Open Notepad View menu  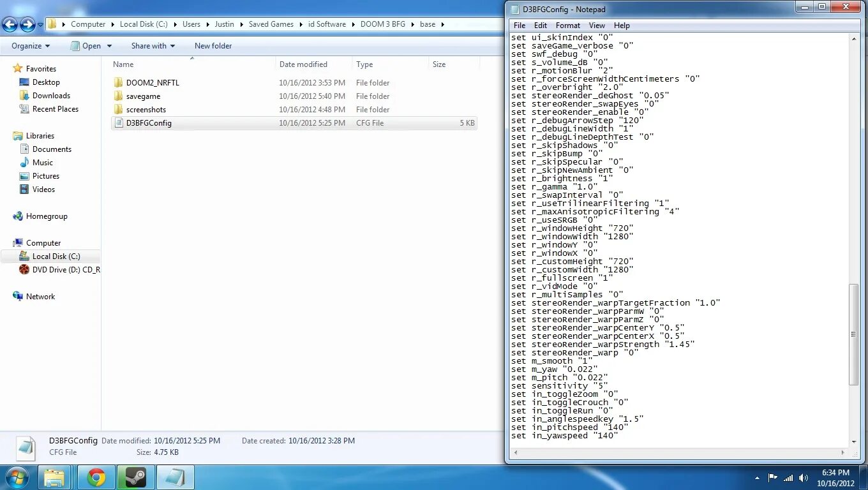point(597,26)
